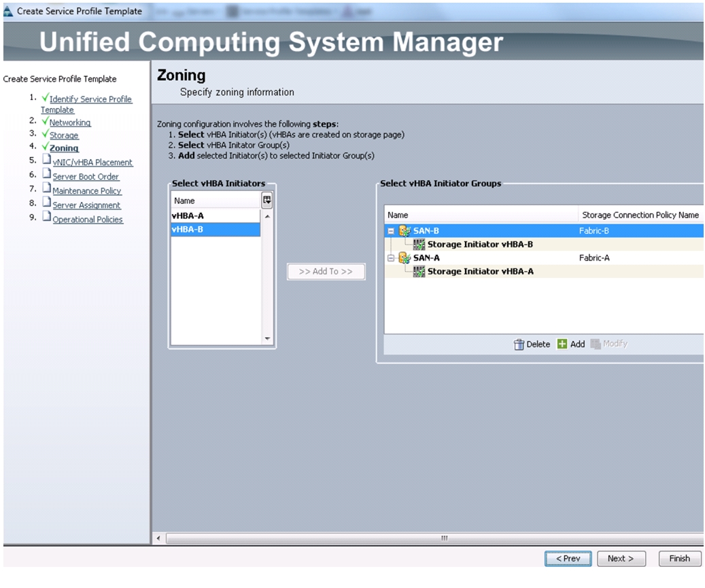Click the SAN-A initiator group icon
The height and width of the screenshot is (588, 705).
(x=405, y=258)
